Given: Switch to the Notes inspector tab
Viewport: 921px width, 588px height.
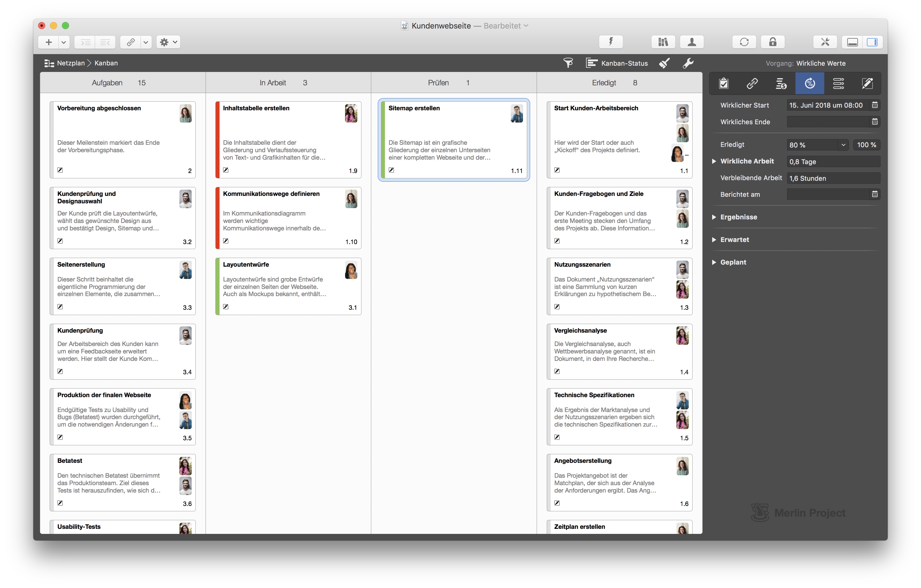Looking at the screenshot, I should tap(867, 83).
